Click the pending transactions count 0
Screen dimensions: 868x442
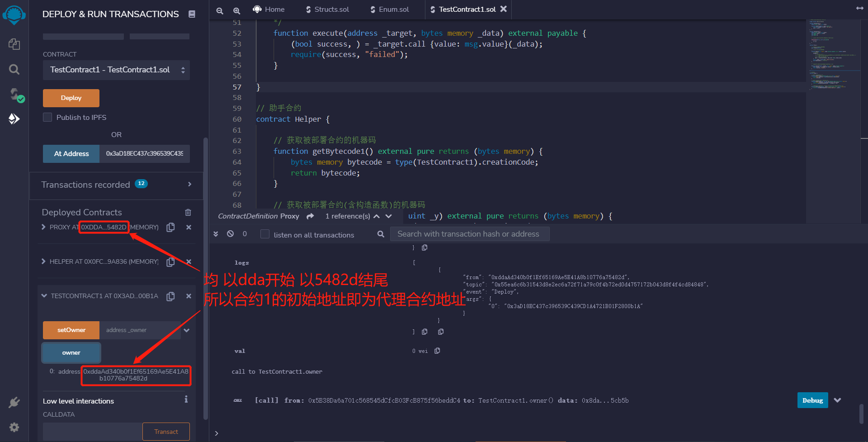245,234
